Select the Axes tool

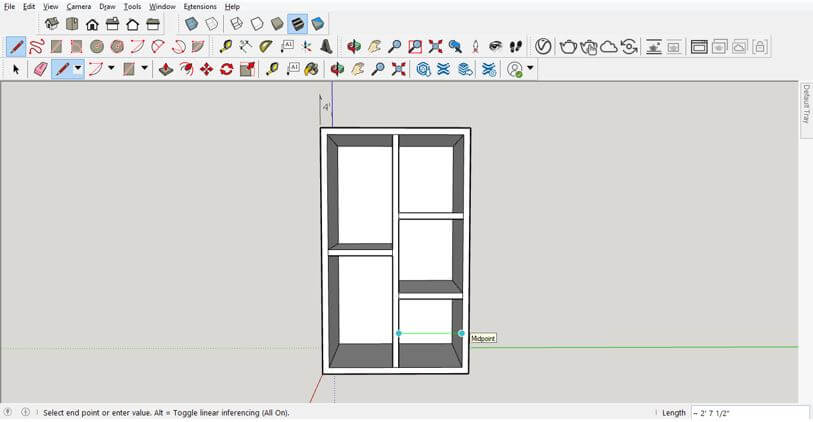(x=306, y=47)
